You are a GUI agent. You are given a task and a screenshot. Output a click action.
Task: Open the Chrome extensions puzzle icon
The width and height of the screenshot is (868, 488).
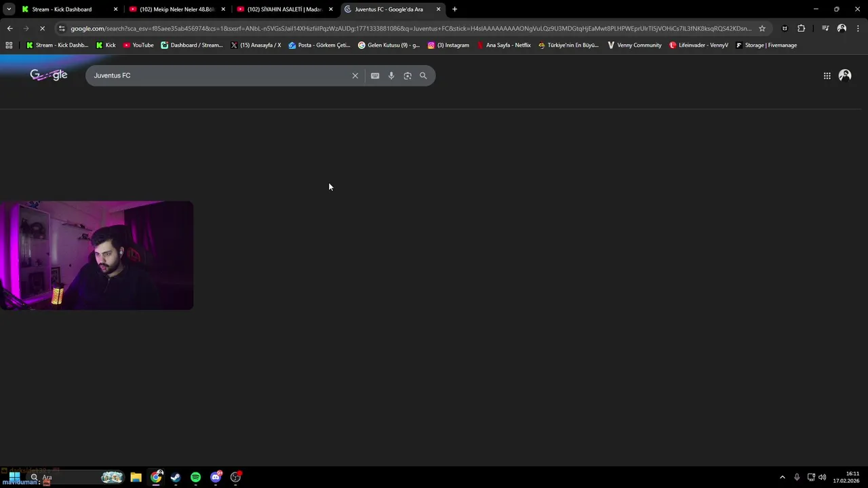tap(802, 28)
